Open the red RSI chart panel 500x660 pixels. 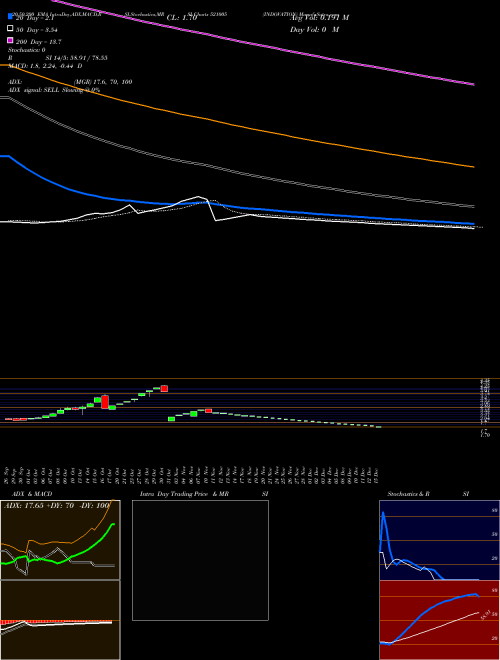coord(439,620)
